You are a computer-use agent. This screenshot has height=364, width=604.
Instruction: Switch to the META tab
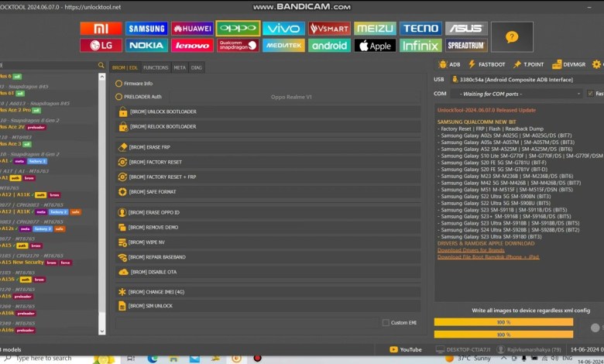[x=180, y=67]
